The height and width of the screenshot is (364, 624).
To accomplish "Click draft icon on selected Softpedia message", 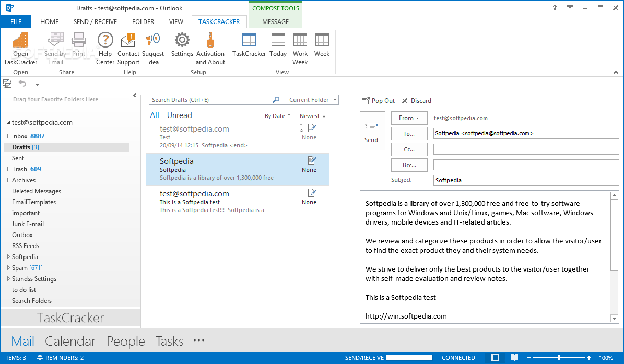I will [x=312, y=160].
